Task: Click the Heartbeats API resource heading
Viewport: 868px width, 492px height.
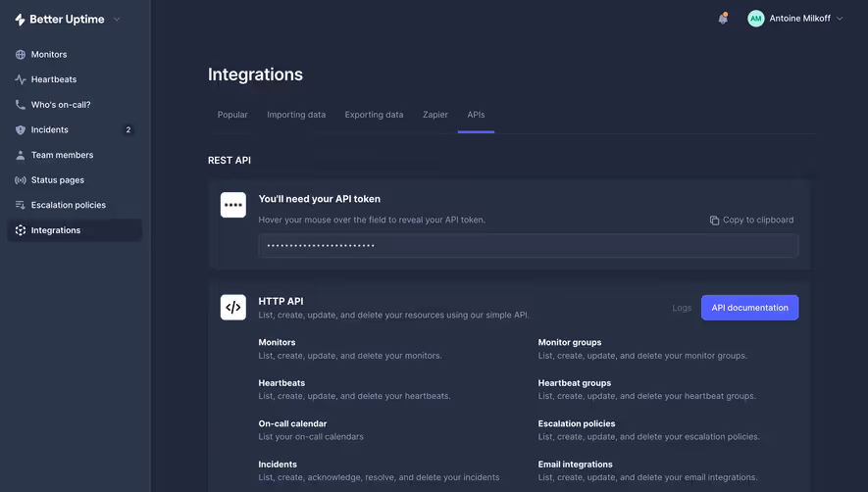Action: pos(281,383)
